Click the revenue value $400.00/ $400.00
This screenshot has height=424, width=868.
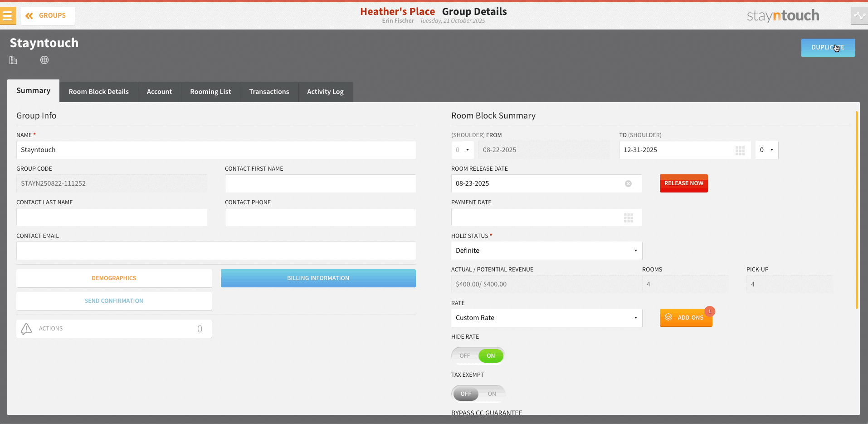click(481, 284)
